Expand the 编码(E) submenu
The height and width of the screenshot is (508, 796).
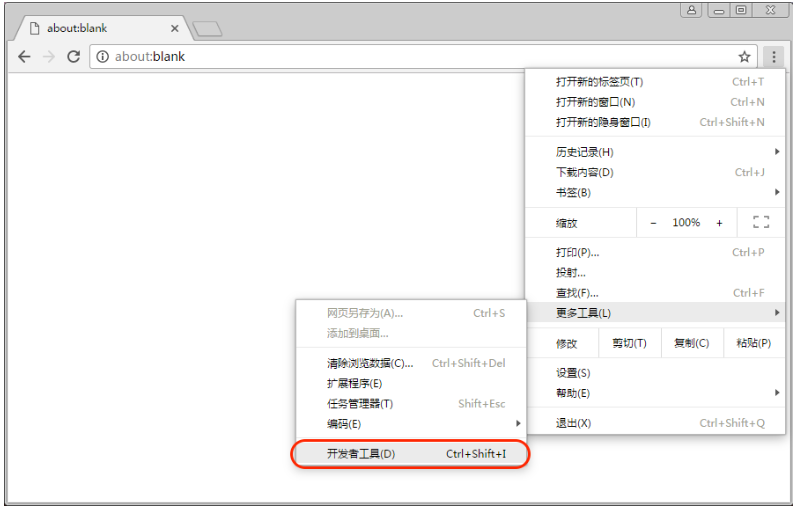[411, 424]
